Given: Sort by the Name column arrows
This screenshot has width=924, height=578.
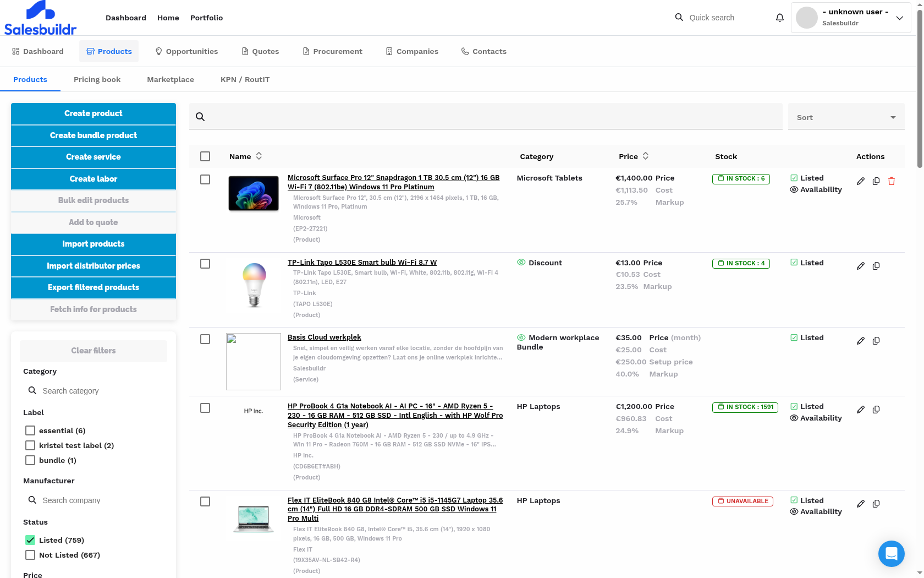Looking at the screenshot, I should coord(259,156).
